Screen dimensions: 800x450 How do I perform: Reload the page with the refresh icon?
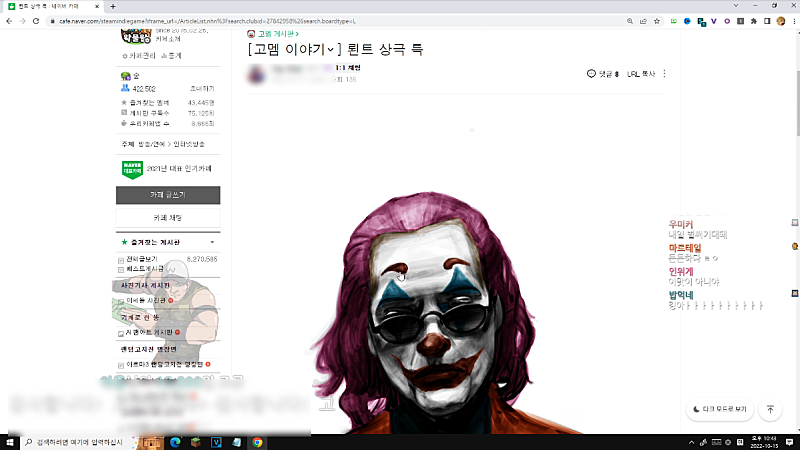pos(36,21)
